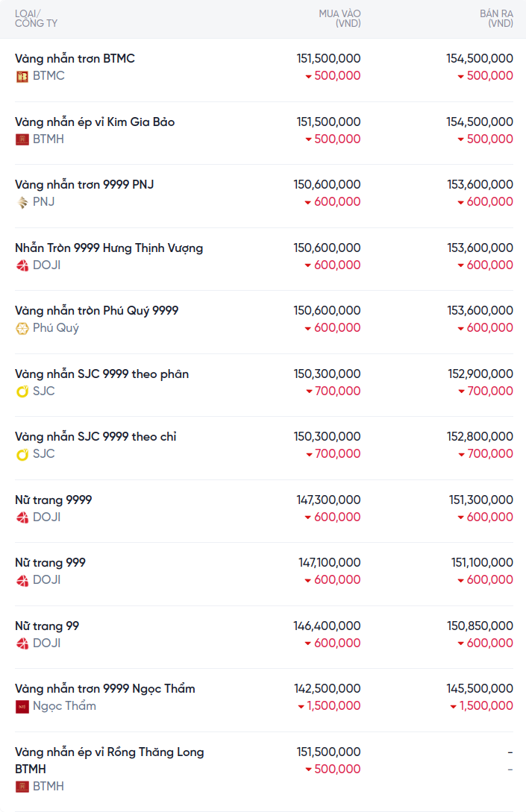Viewport: 526px width, 812px height.
Task: Click DOJI logo under Nữ trang 9999
Action: click(22, 517)
